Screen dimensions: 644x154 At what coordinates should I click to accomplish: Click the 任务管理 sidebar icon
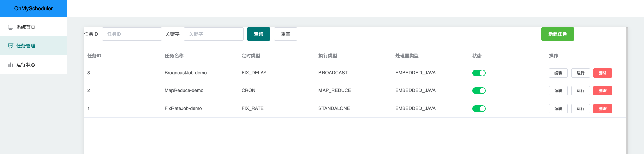pyautogui.click(x=11, y=46)
